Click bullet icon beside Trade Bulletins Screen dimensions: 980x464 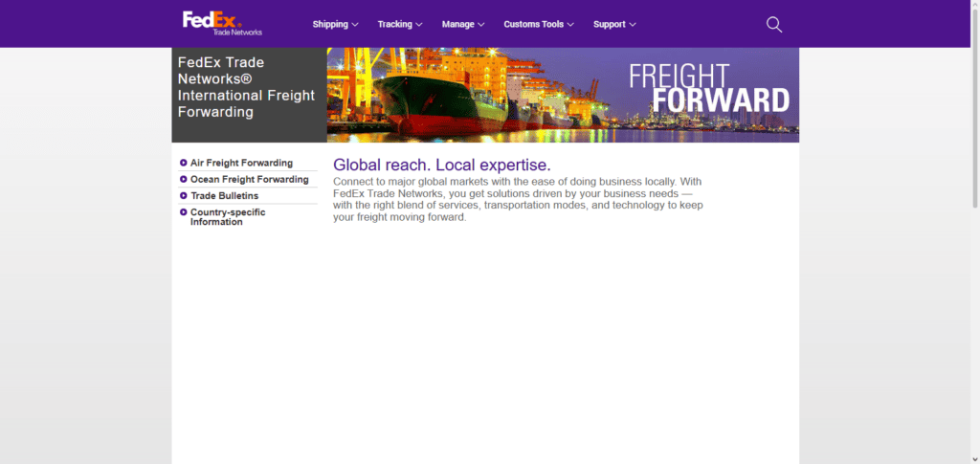click(x=183, y=195)
